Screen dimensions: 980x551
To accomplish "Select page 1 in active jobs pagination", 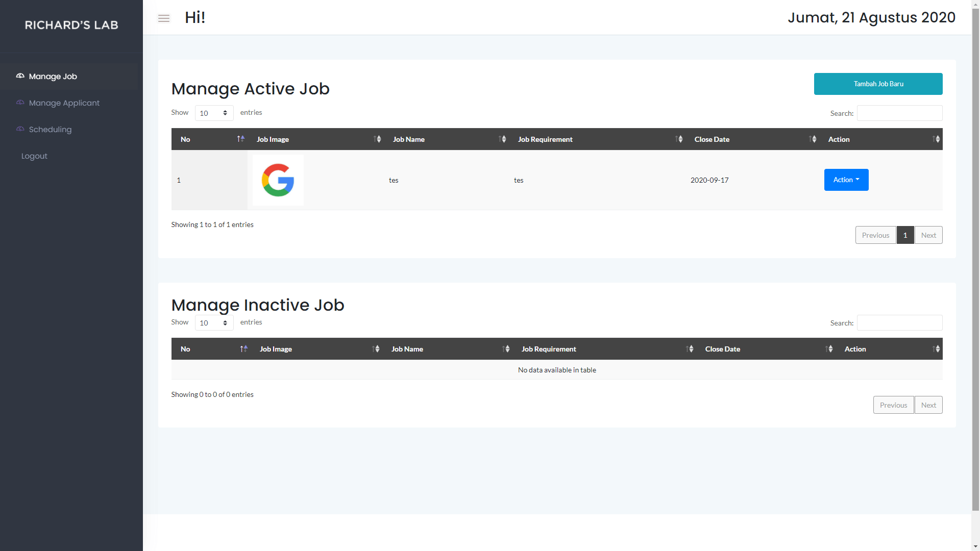I will (x=905, y=235).
